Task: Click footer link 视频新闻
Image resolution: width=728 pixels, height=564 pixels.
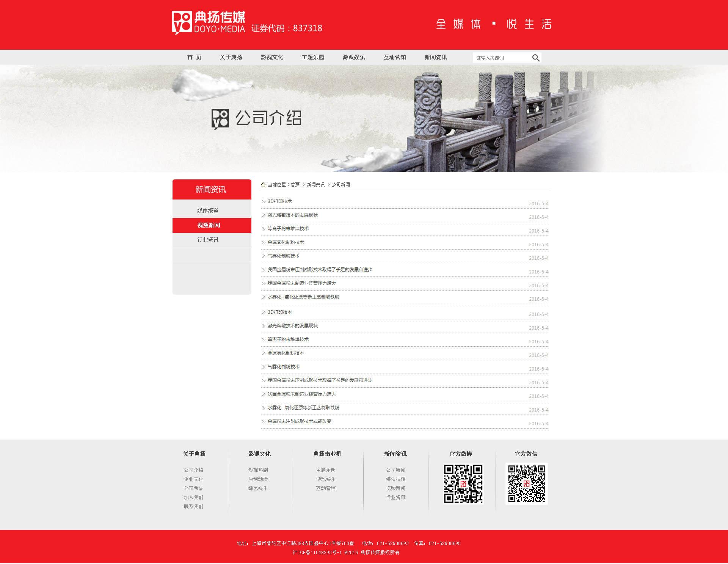Action: coord(395,488)
